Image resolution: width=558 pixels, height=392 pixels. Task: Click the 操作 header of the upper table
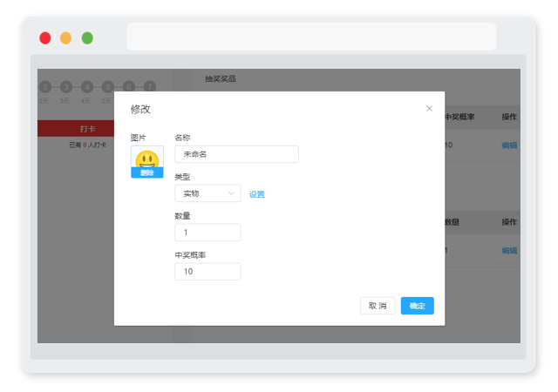coord(509,117)
